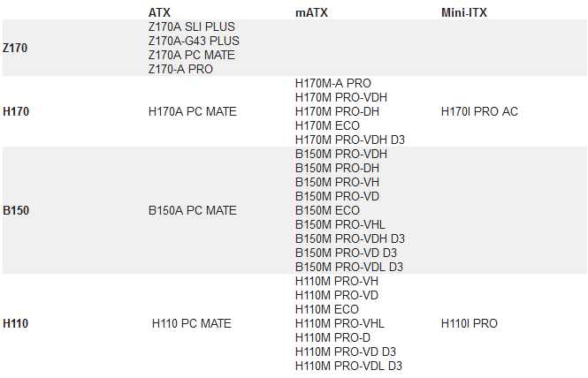Click the ATX column header
Image resolution: width=588 pixels, height=378 pixels.
pyautogui.click(x=160, y=13)
